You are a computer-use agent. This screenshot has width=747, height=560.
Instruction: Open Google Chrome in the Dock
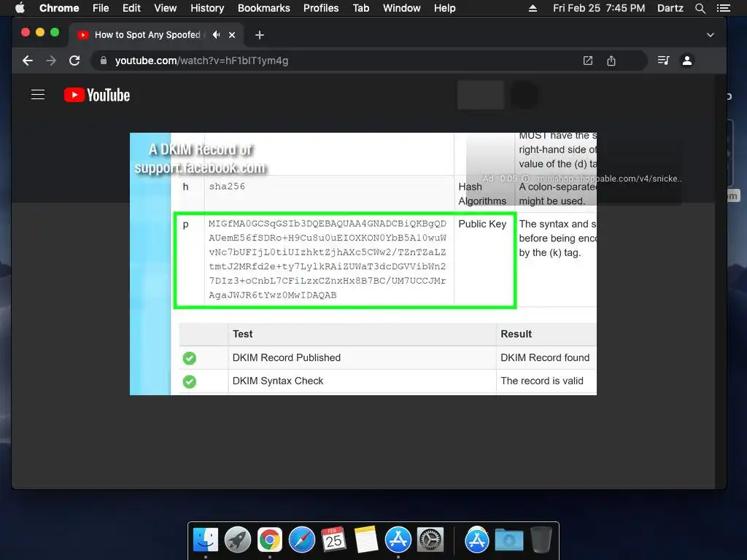click(x=270, y=540)
